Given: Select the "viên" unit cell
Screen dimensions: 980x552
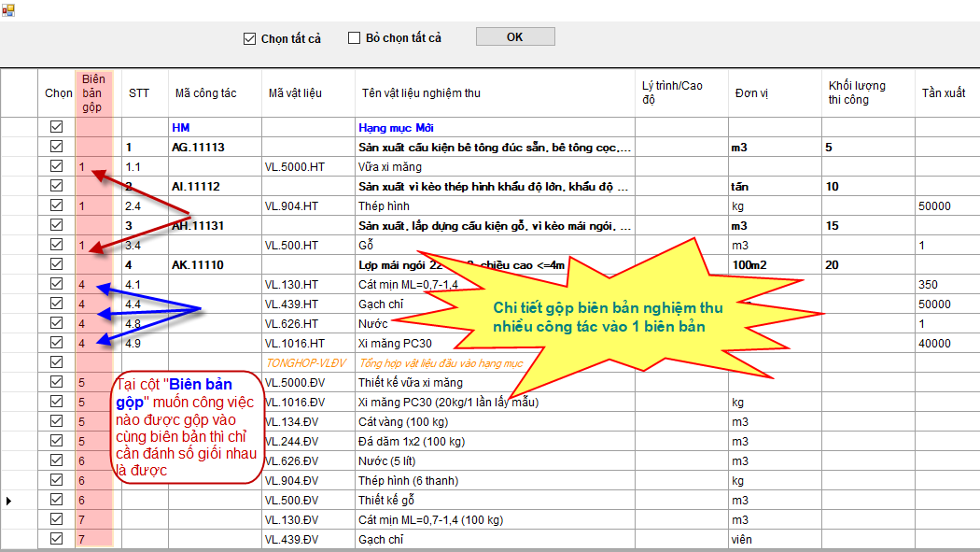Looking at the screenshot, I should tap(775, 539).
